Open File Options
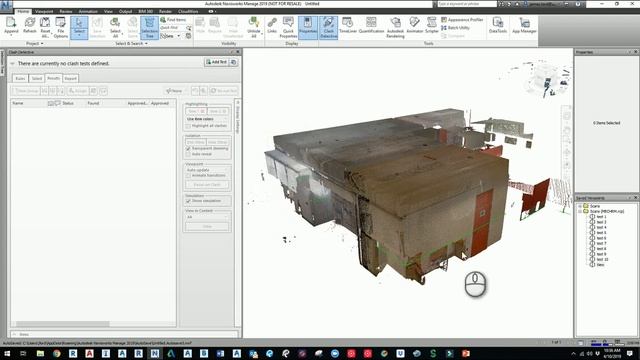 (61, 27)
